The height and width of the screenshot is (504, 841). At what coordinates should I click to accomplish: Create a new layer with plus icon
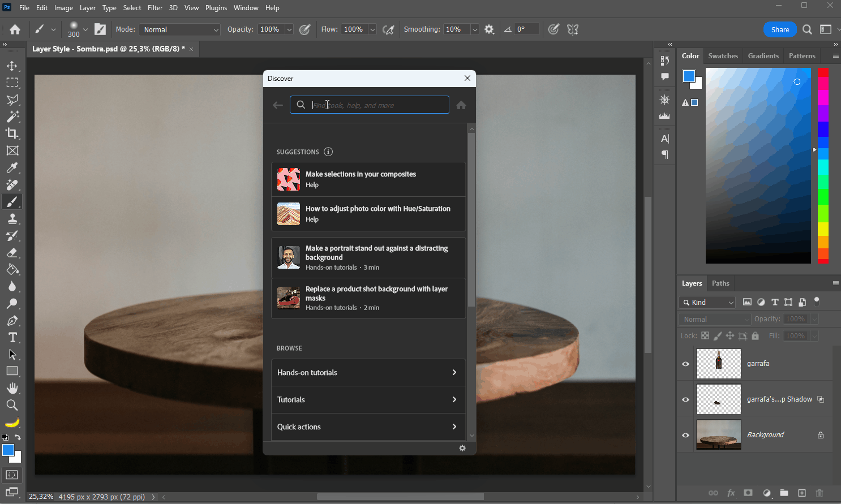(802, 493)
